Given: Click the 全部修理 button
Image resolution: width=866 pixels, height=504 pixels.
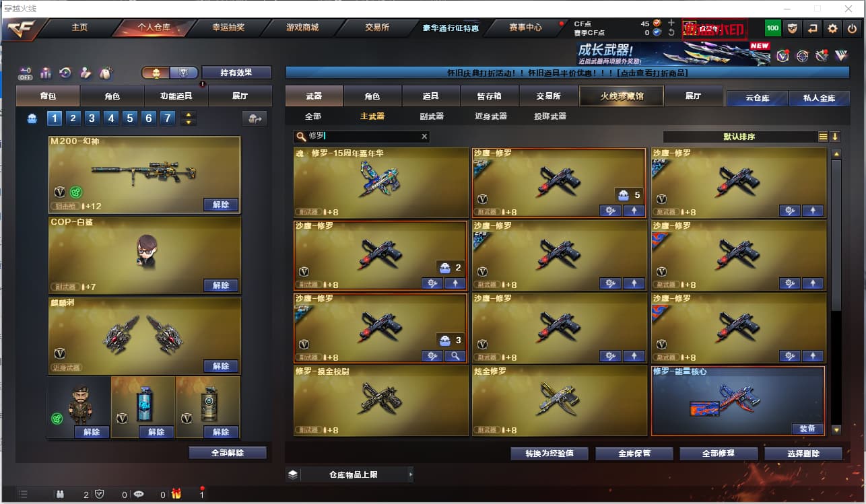Looking at the screenshot, I should pyautogui.click(x=719, y=454).
